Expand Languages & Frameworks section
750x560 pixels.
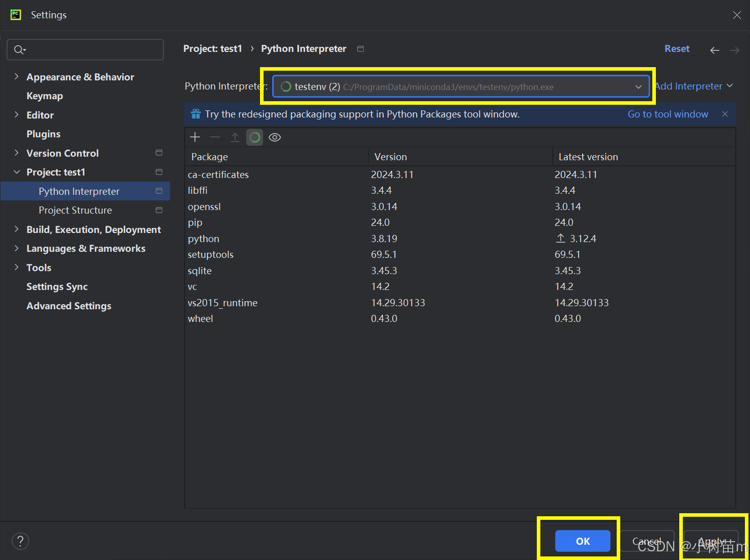point(16,248)
